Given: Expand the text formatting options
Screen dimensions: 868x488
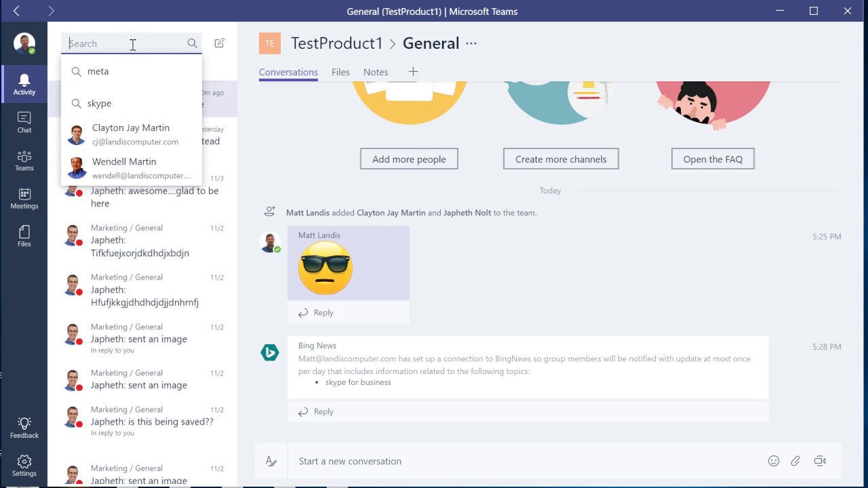Looking at the screenshot, I should click(x=271, y=461).
